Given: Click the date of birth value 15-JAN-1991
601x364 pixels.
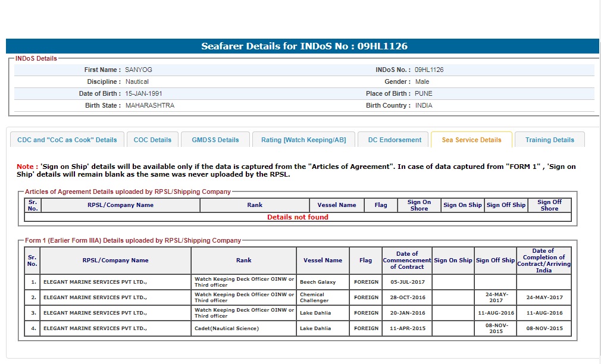Looking at the screenshot, I should coord(143,93).
